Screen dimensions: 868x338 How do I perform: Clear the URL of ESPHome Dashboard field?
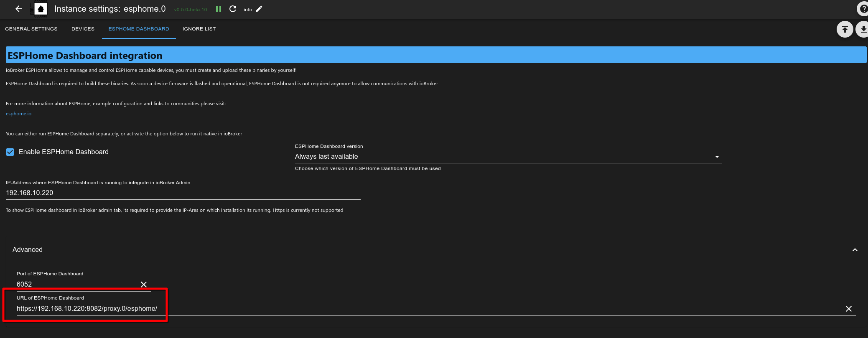click(x=848, y=309)
